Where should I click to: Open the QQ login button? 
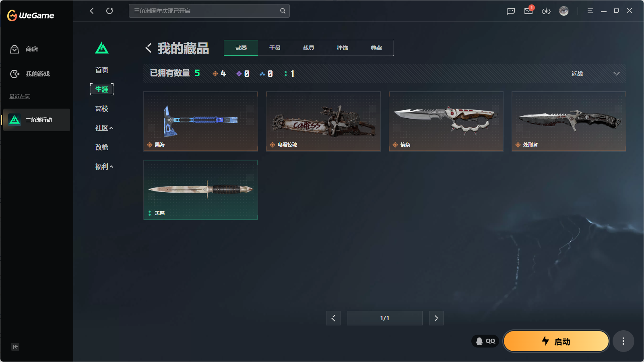tap(485, 341)
